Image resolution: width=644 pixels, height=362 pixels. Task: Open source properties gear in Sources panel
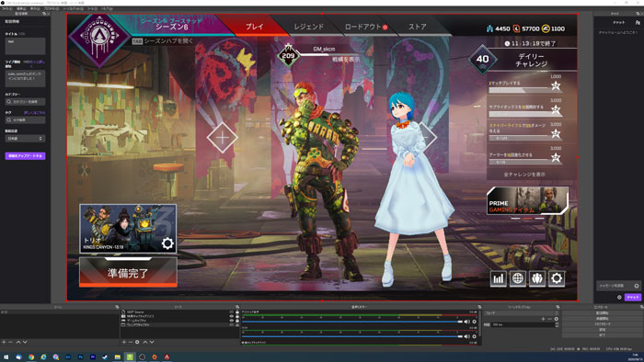pyautogui.click(x=137, y=342)
